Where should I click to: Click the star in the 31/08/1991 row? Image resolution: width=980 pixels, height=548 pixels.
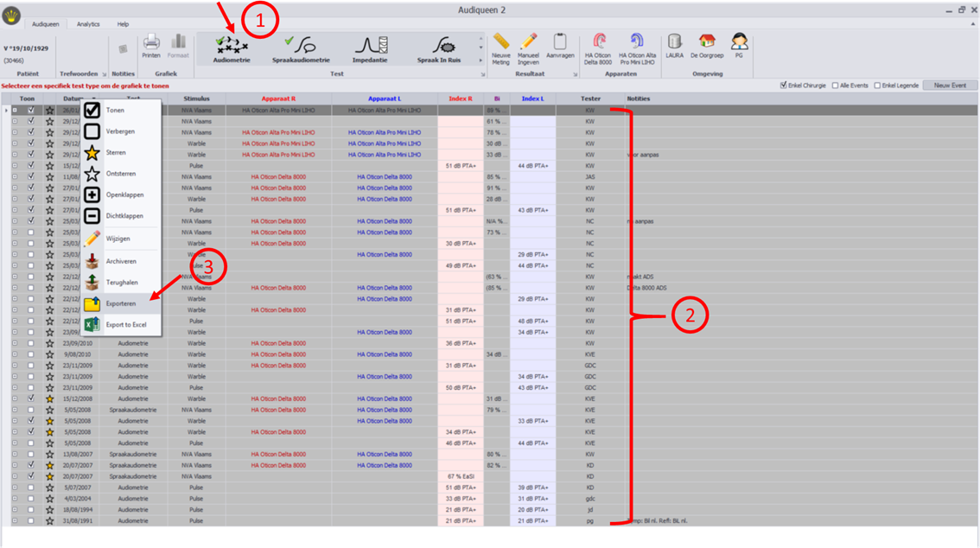pos(49,521)
